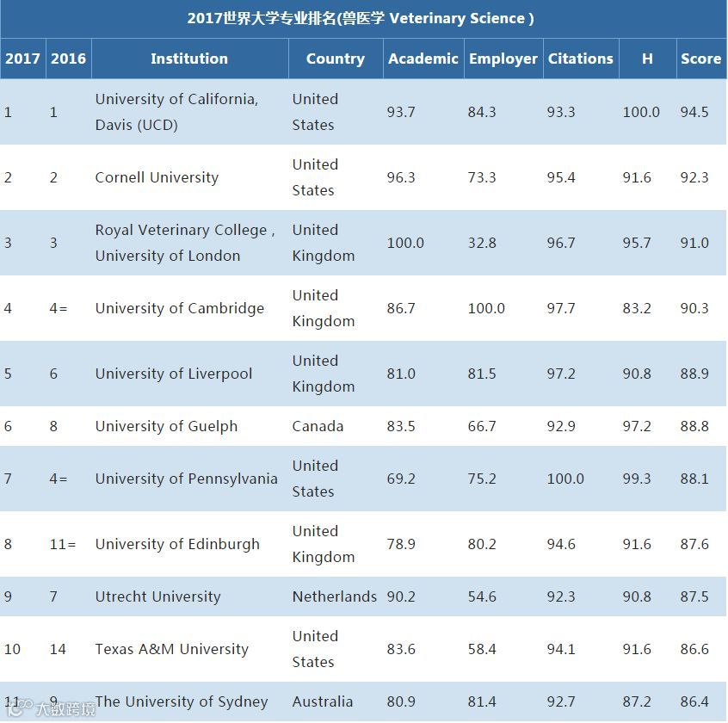Click Cambridge's H value 83.2
Viewport: 728px width, 723px height.
[637, 308]
